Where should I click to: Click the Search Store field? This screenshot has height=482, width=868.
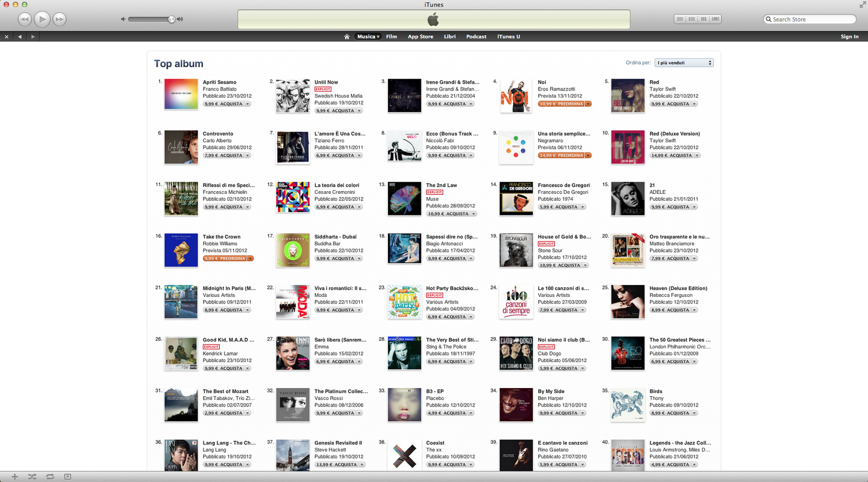(x=809, y=19)
